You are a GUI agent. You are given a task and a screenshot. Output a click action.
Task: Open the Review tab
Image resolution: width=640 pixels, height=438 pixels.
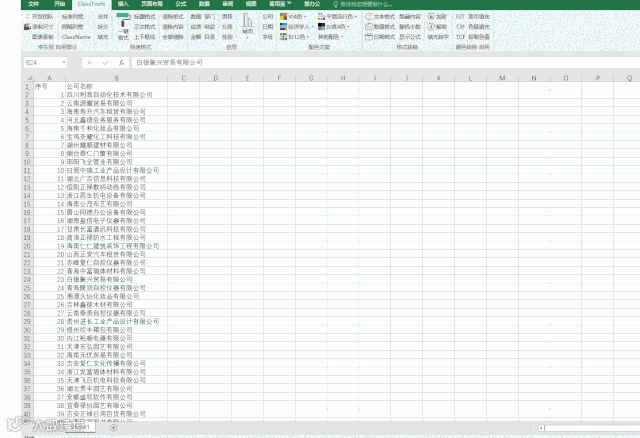point(228,4)
